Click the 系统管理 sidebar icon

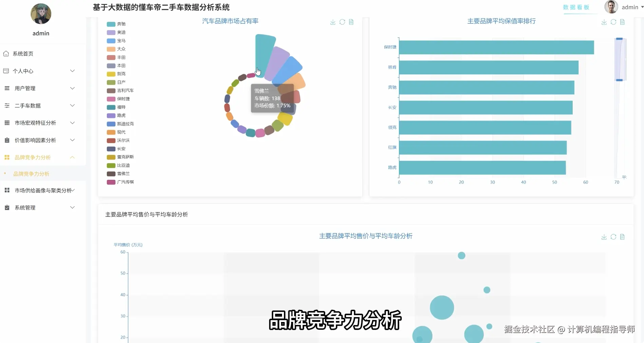(7, 208)
